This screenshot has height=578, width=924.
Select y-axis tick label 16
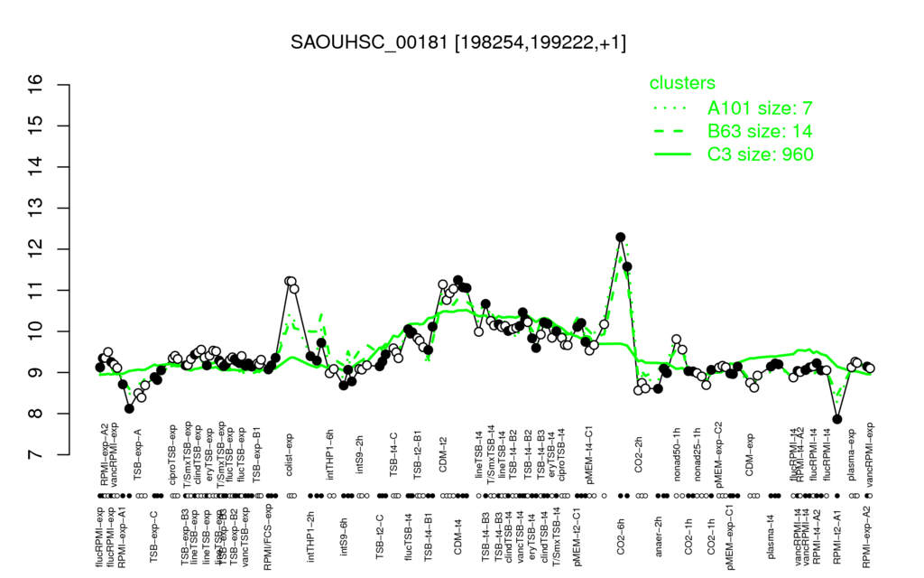click(36, 85)
